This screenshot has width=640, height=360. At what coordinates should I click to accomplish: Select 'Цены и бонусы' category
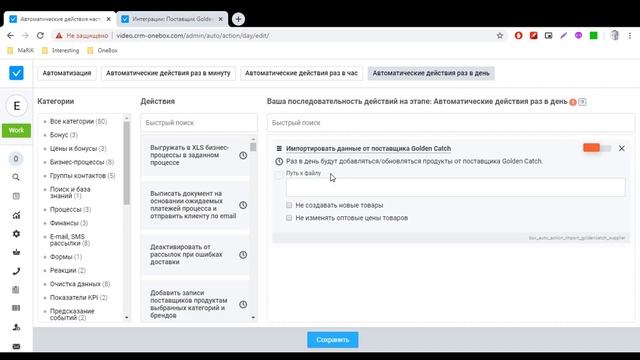click(x=78, y=149)
